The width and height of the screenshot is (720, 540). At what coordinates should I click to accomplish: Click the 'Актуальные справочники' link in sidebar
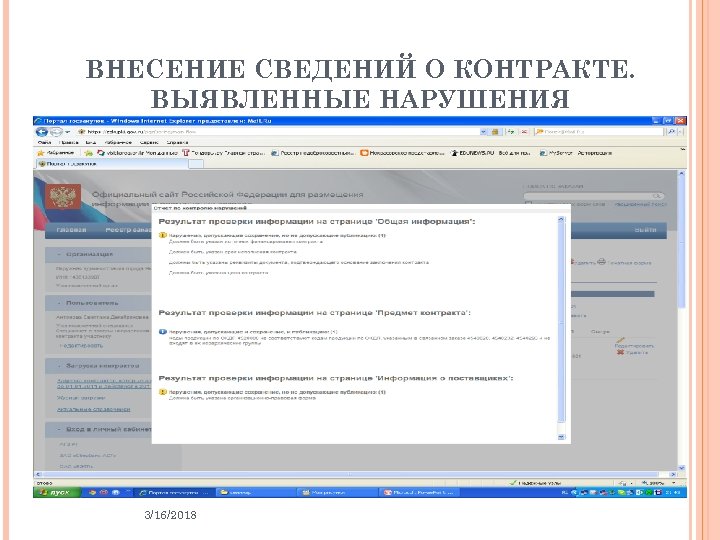coord(93,409)
